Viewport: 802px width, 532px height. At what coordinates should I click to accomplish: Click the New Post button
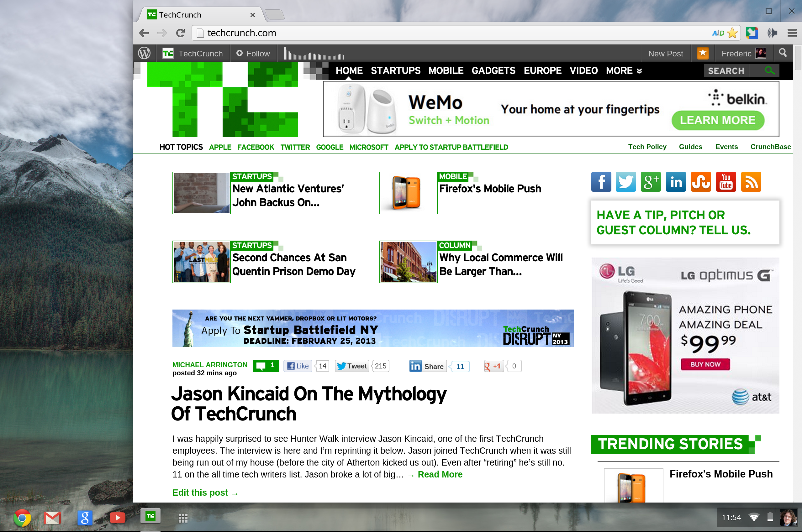click(665, 54)
